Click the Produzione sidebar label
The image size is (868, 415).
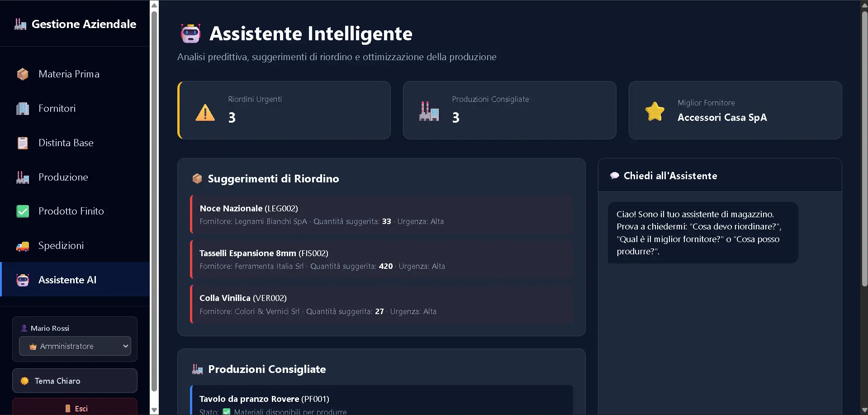pyautogui.click(x=63, y=177)
